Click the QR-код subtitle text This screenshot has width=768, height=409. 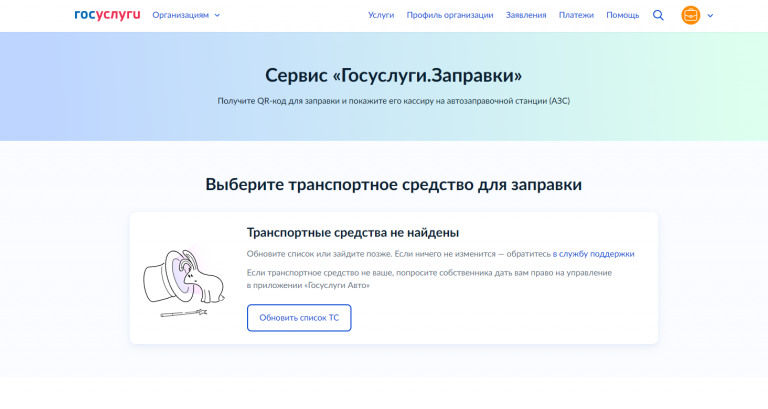(394, 101)
